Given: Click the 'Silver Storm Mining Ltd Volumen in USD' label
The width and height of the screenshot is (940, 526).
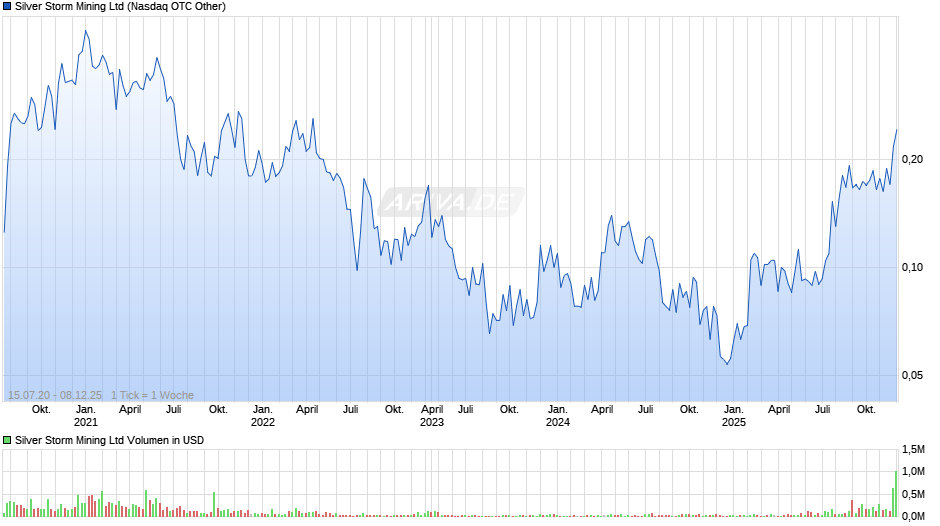Looking at the screenshot, I should pos(110,440).
